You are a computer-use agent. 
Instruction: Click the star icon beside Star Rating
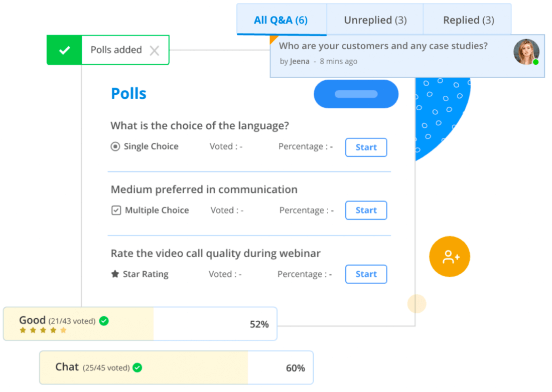(115, 274)
